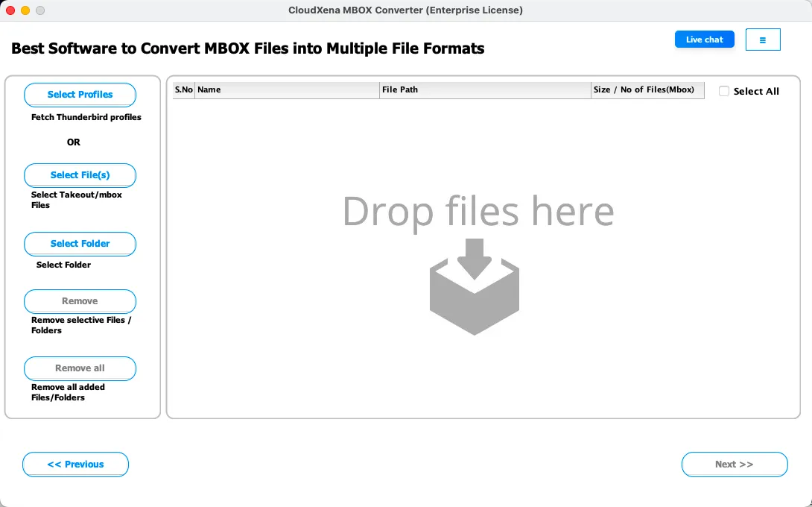Click the File Path column header
Viewport: 812px width, 507px height.
click(484, 89)
